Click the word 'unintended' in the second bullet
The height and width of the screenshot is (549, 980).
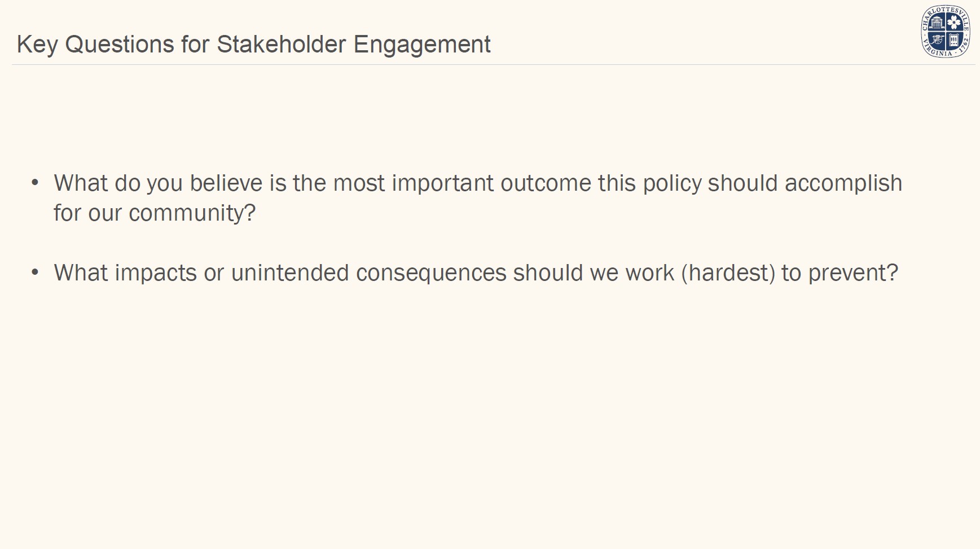(290, 273)
